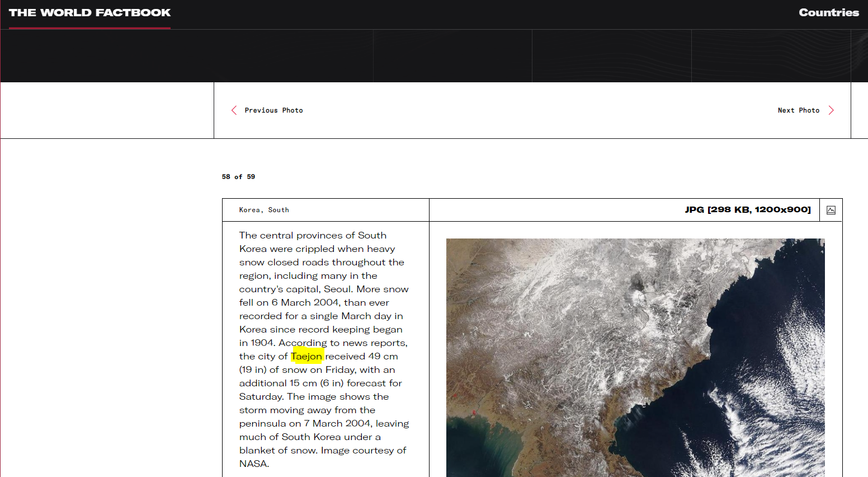The image size is (868, 477).
Task: Open the Countries menu
Action: click(x=828, y=13)
